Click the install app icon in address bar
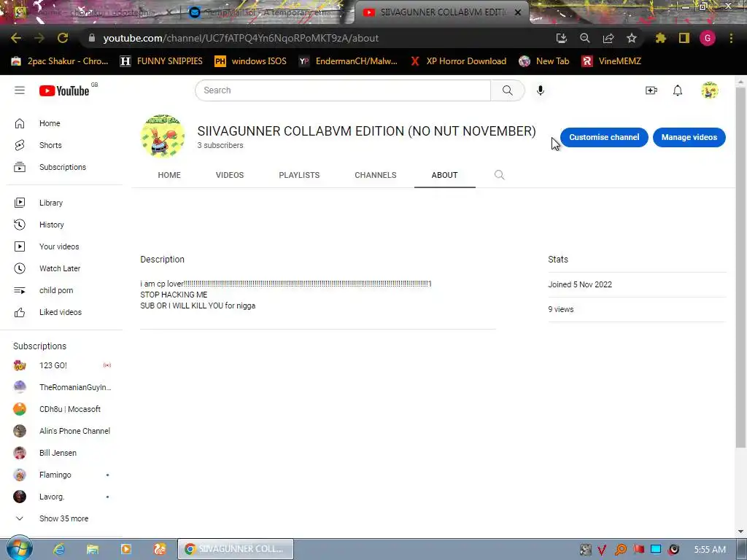Screen dimensions: 747x560 [x=562, y=38]
